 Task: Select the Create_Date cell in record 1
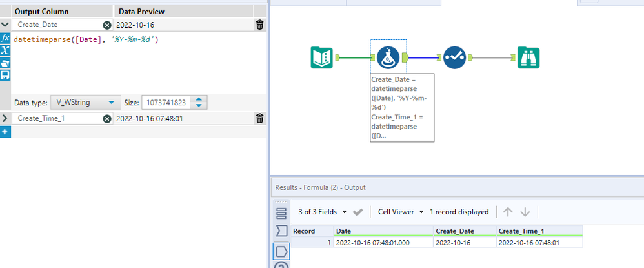click(x=465, y=243)
